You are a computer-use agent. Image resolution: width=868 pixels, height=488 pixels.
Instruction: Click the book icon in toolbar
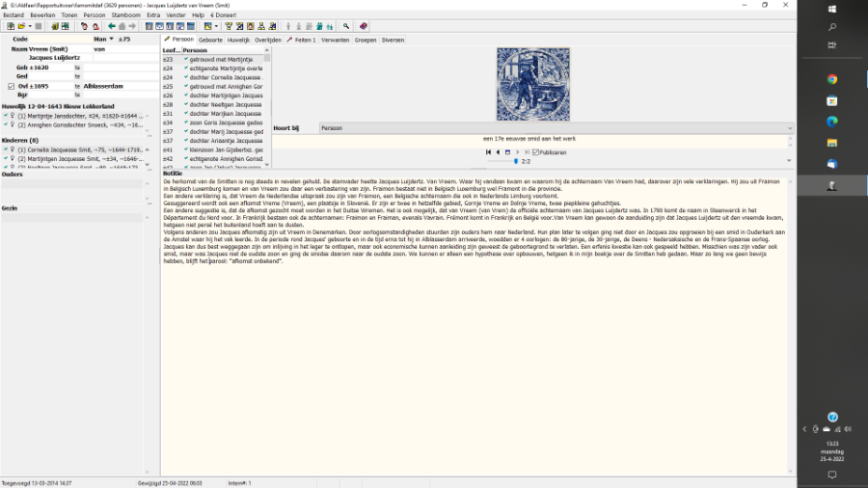click(x=364, y=26)
